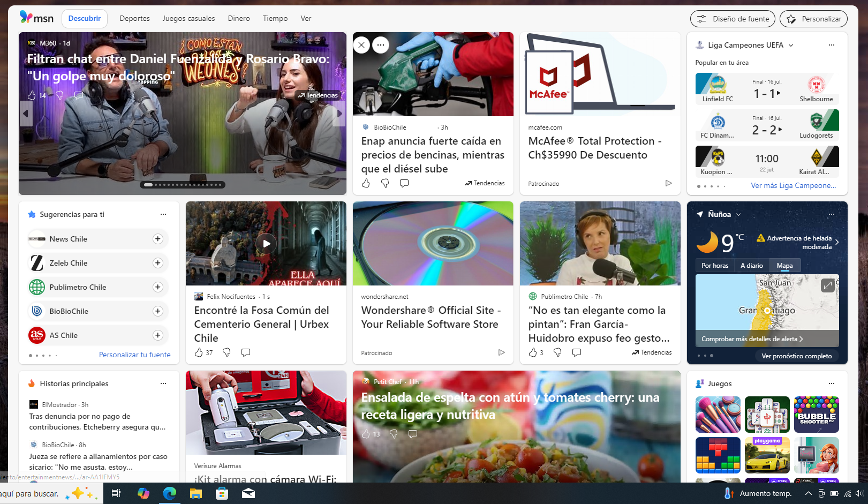868x504 pixels.
Task: Open the Ñuñoa location dropdown
Action: pyautogui.click(x=738, y=214)
